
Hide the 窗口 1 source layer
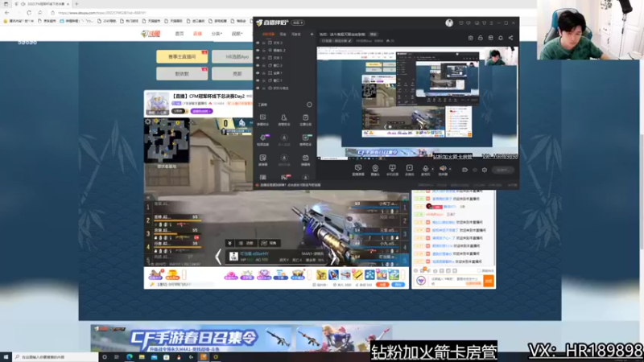pos(258,80)
